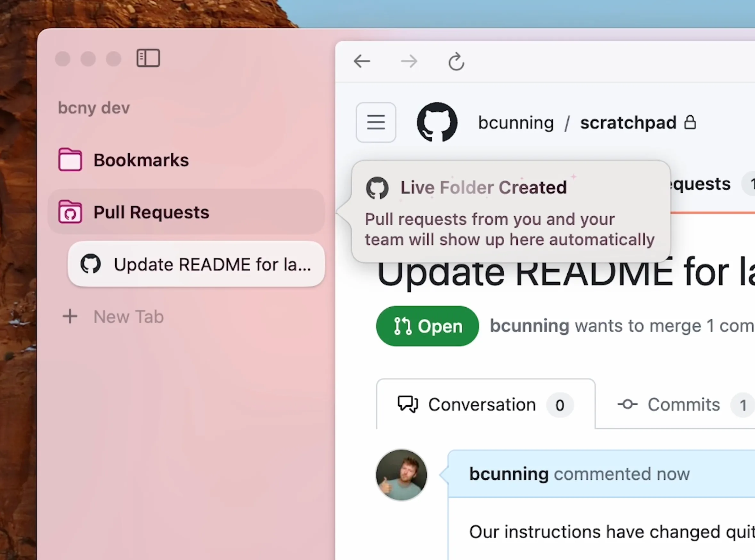Open the scratchpad repository link
Image resolution: width=755 pixels, height=560 pixels.
[628, 123]
